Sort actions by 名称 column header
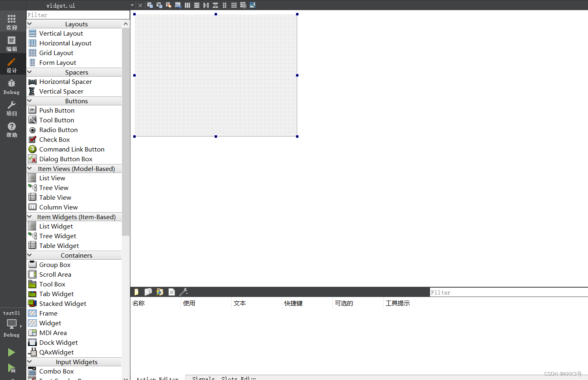Screen dimensions: 588x380 coord(156,303)
